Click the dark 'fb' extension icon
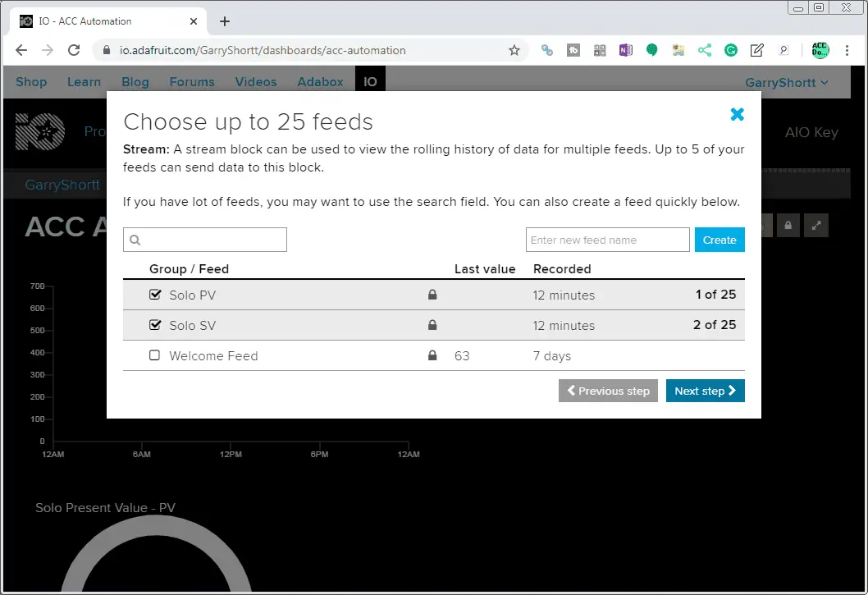The width and height of the screenshot is (868, 595). point(573,50)
